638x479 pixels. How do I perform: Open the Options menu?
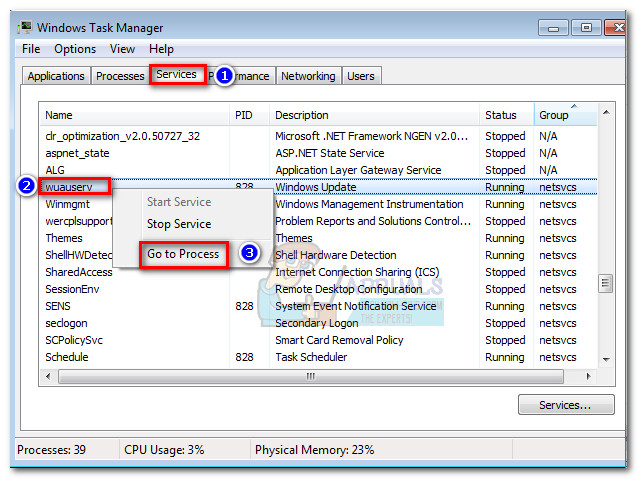[75, 48]
